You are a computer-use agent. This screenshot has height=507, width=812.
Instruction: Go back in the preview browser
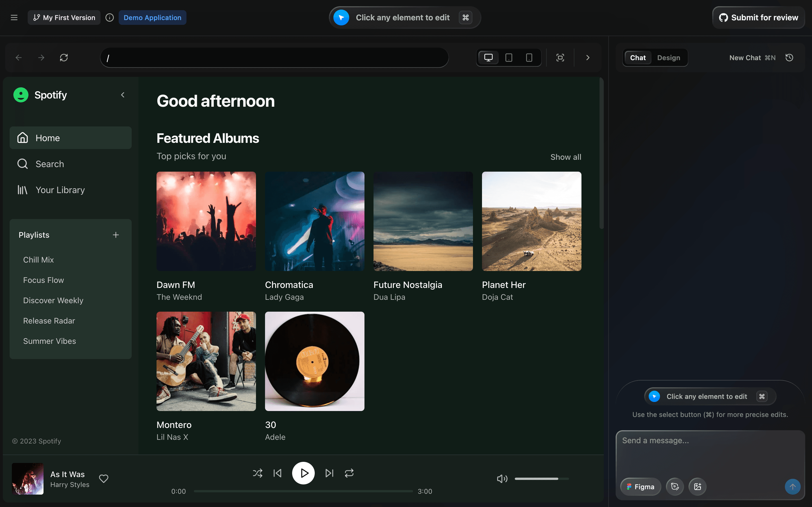(x=19, y=58)
